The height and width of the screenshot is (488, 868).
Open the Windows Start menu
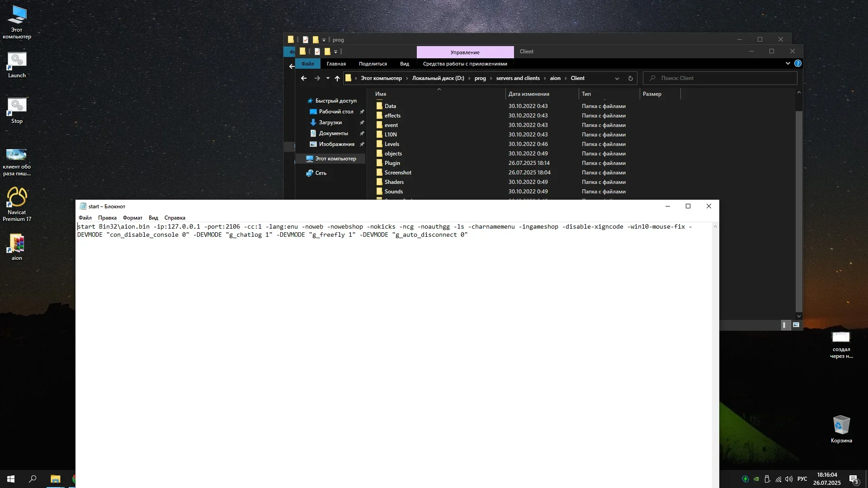point(11,479)
